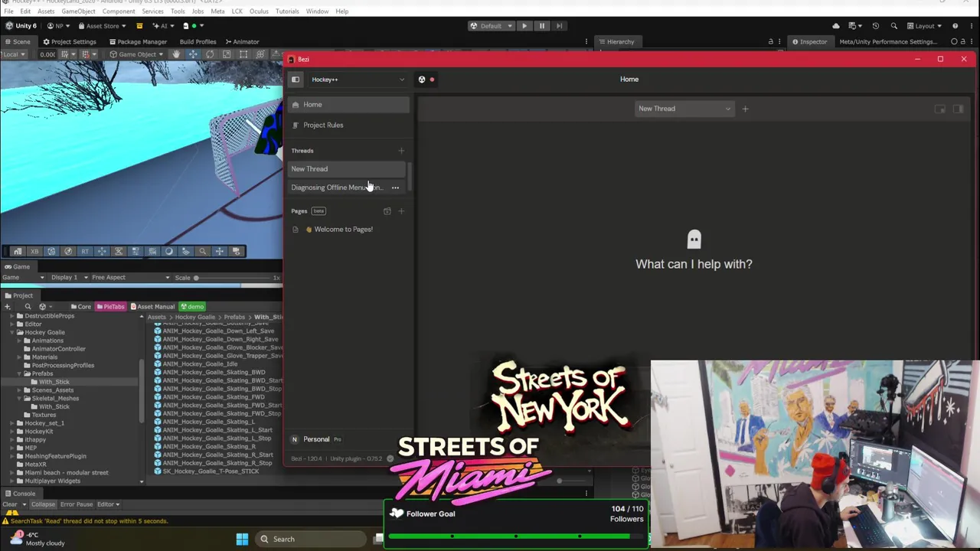Select the Rotate tool in Scene toolbar

pos(210,54)
